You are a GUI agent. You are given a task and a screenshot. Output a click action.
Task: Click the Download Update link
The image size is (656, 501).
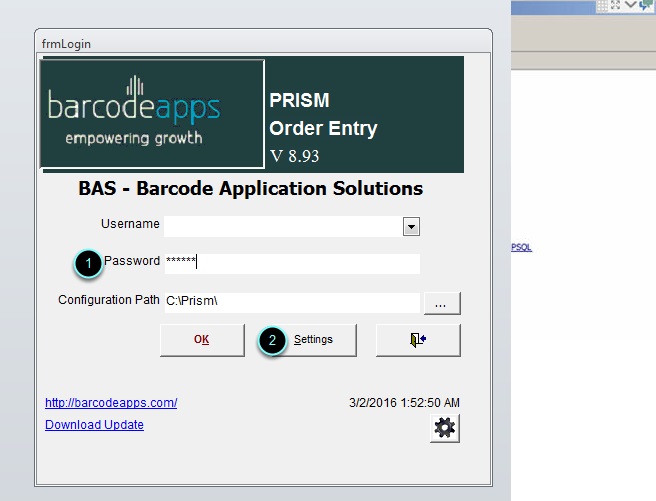pos(94,425)
